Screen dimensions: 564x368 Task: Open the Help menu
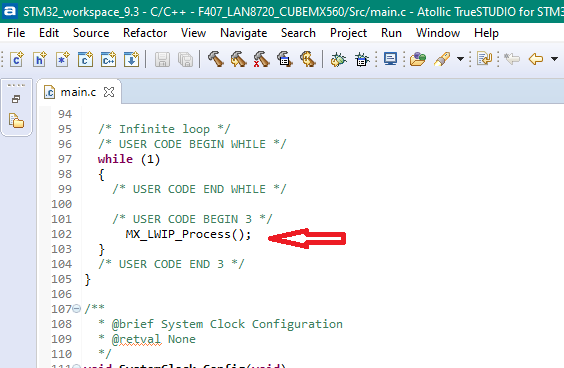[486, 33]
